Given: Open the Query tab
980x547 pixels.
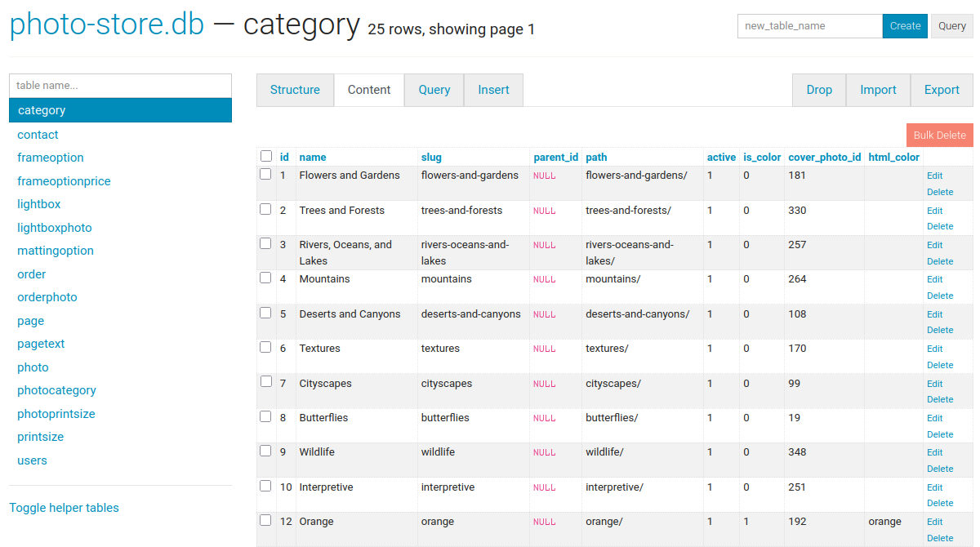Looking at the screenshot, I should (x=434, y=90).
